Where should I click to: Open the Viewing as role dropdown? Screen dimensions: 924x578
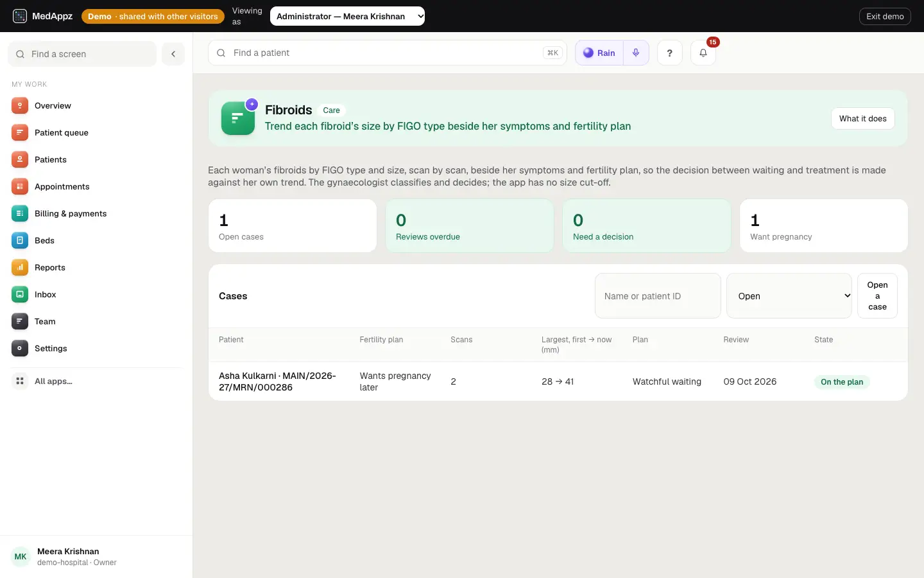[347, 16]
